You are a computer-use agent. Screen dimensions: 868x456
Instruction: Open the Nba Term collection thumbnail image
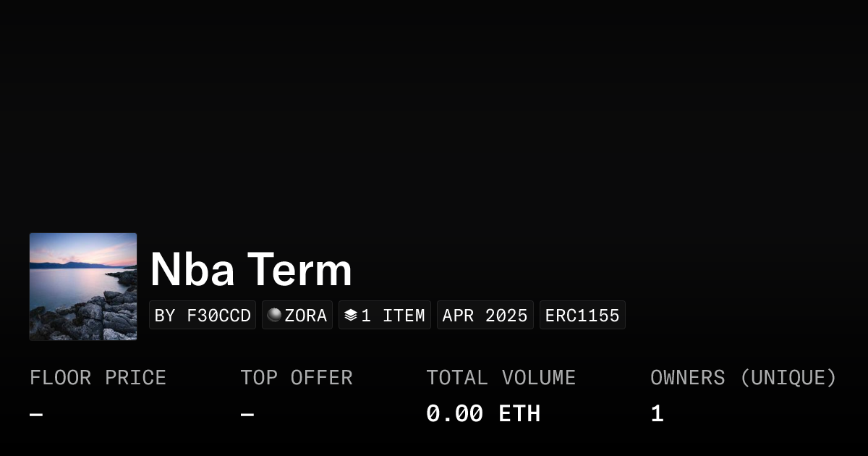click(x=83, y=287)
